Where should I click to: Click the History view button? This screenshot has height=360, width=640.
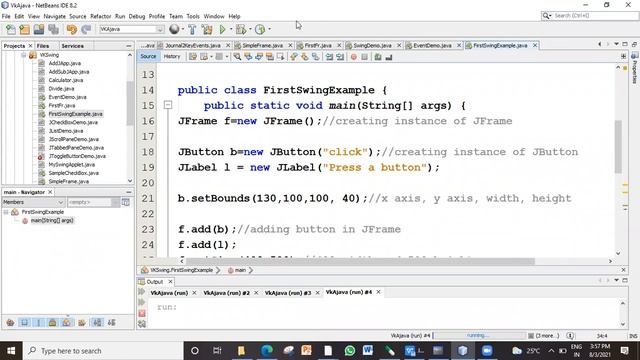[x=172, y=57]
